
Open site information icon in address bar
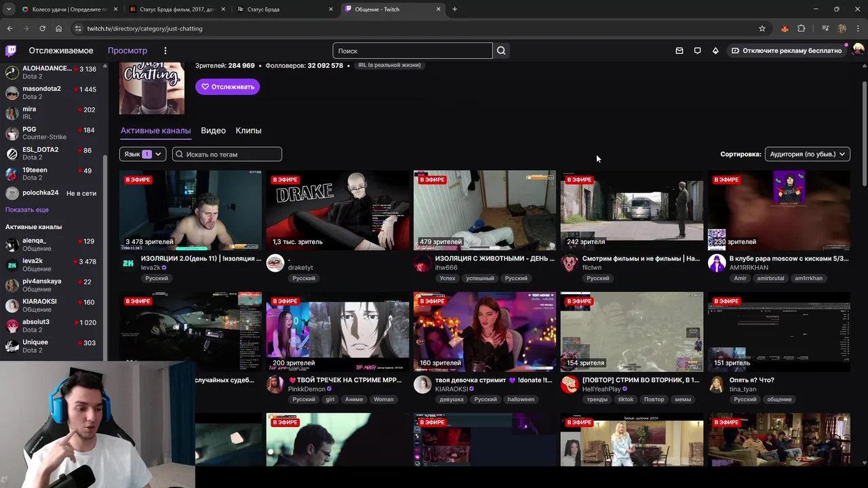click(x=78, y=28)
